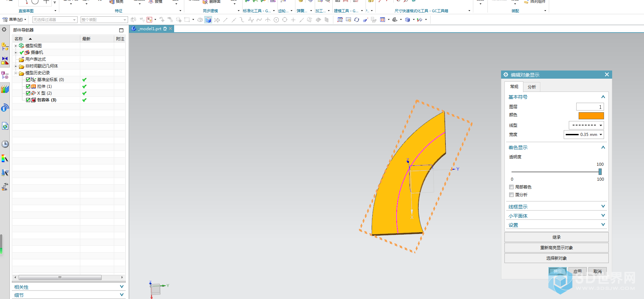Expand the 模型视图 tree node
644x299 pixels.
pyautogui.click(x=16, y=46)
